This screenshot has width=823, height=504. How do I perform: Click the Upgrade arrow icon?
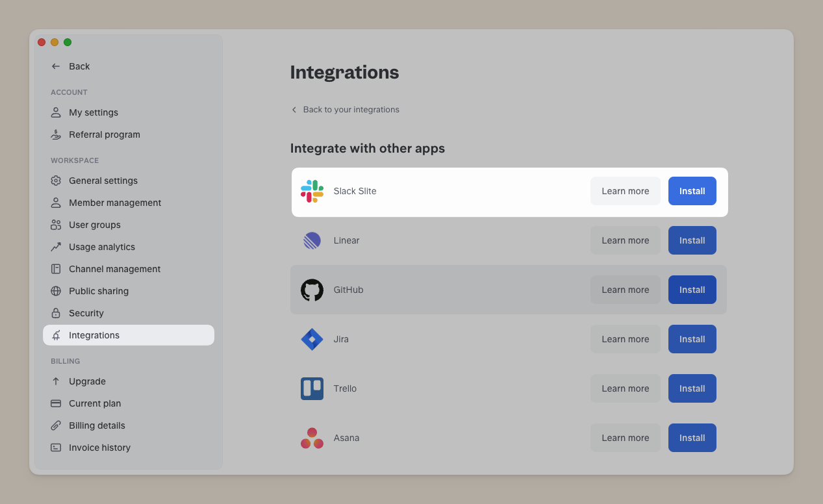56,381
